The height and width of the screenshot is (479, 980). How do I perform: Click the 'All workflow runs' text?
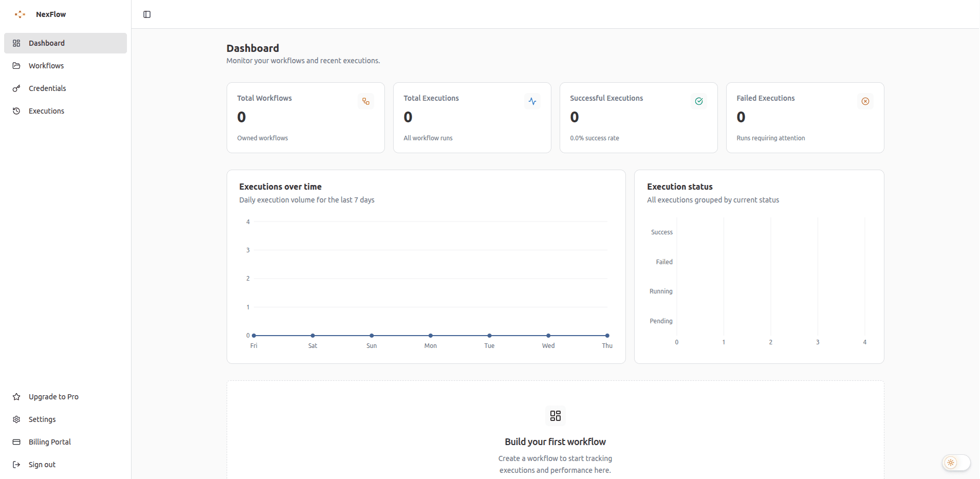click(428, 138)
